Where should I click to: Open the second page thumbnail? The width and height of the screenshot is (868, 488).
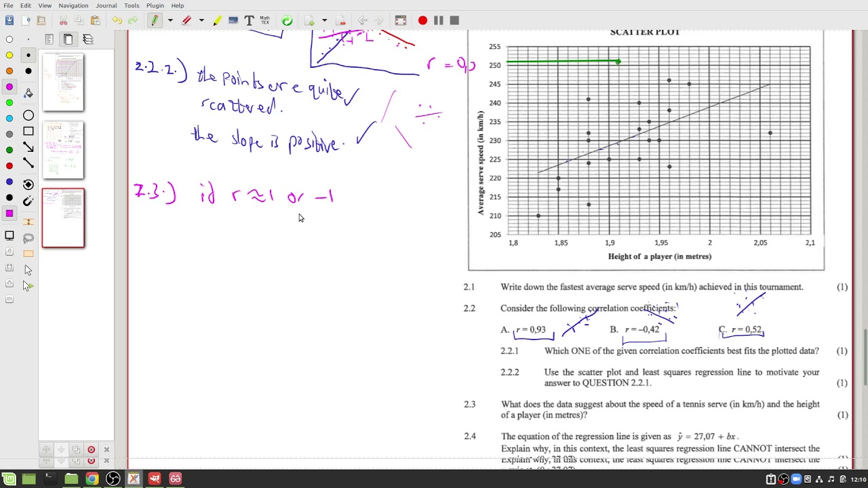pos(63,150)
